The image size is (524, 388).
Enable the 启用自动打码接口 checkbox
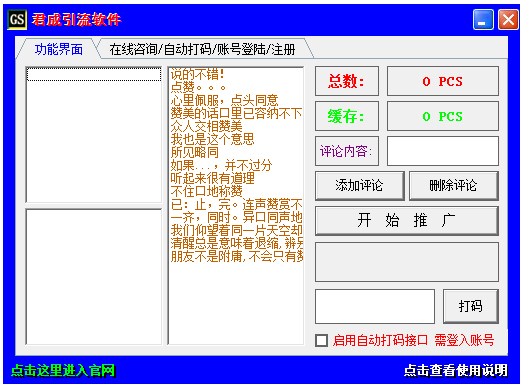321,341
